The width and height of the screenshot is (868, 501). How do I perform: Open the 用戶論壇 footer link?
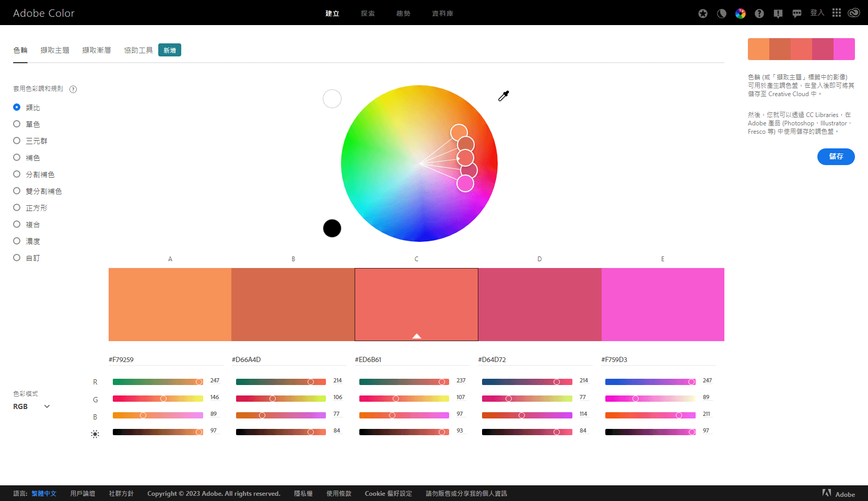point(83,494)
